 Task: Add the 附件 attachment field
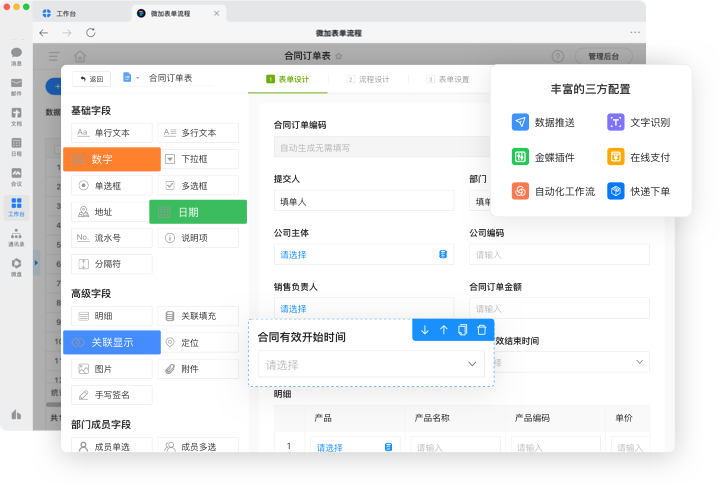[x=198, y=369]
